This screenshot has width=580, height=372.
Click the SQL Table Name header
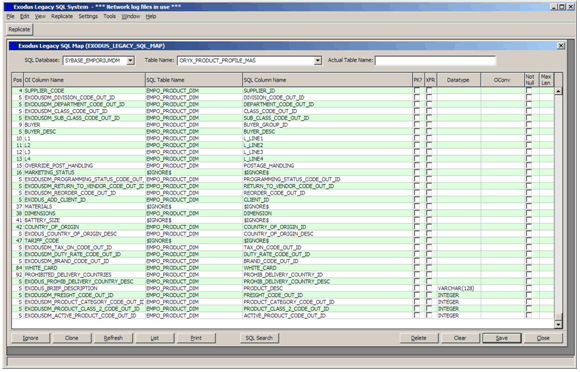[x=194, y=80]
